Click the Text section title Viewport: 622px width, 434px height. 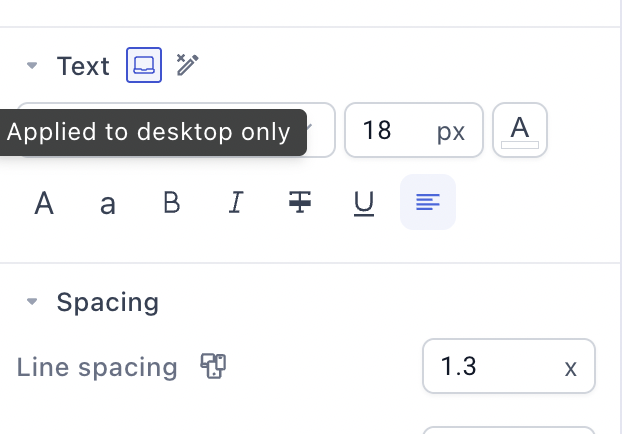(83, 65)
